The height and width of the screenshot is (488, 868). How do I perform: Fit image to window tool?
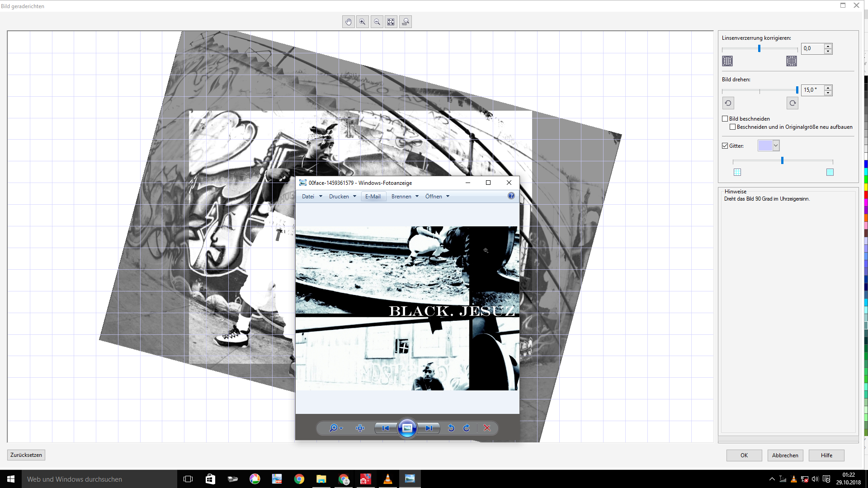point(391,22)
